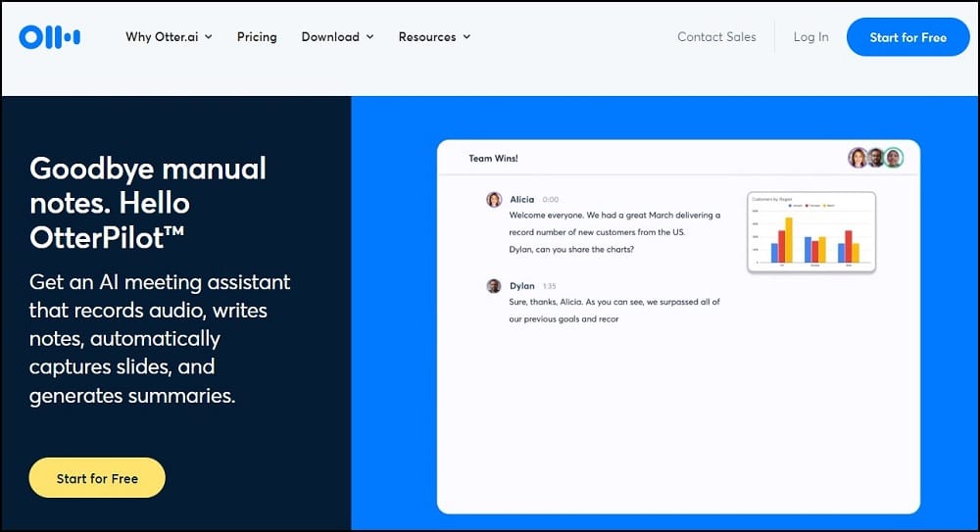Click Alicia's avatar in the transcript
This screenshot has height=532, width=980.
point(494,200)
